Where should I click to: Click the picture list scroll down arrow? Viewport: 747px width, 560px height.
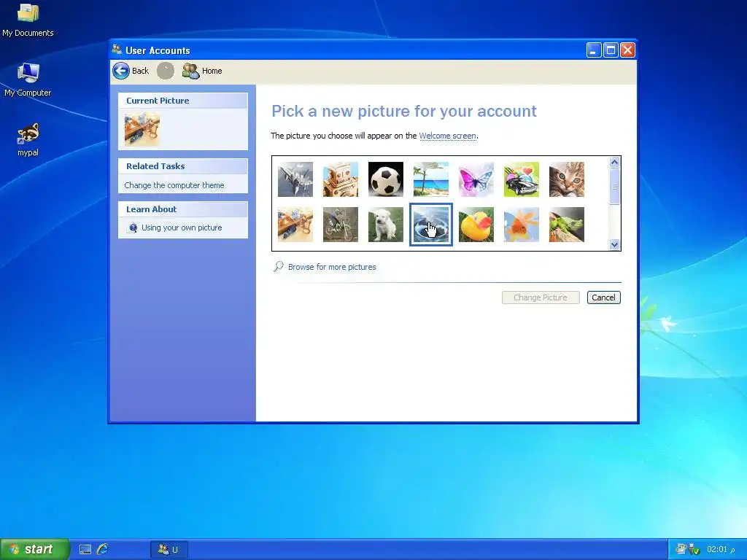614,245
